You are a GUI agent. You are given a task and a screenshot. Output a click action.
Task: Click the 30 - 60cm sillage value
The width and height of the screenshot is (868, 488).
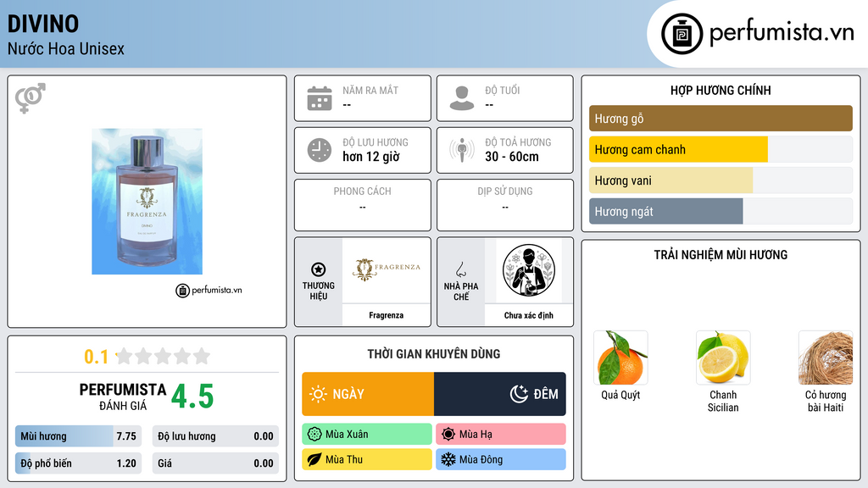pyautogui.click(x=512, y=157)
